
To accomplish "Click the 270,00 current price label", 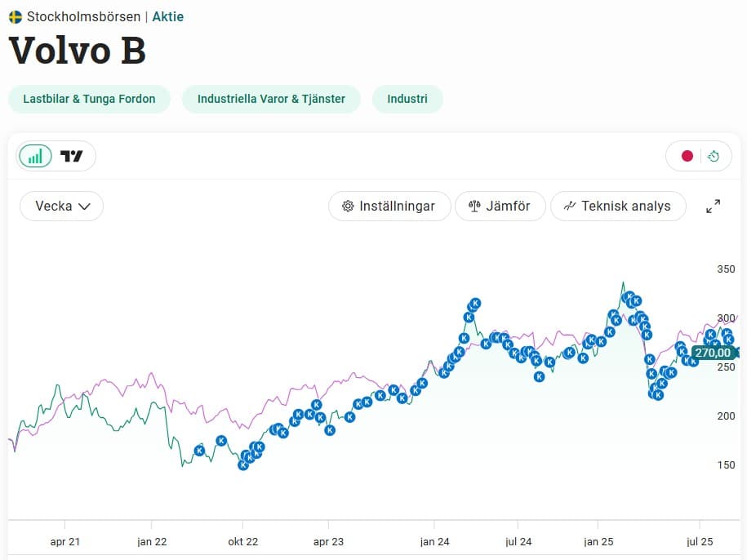I will click(713, 353).
